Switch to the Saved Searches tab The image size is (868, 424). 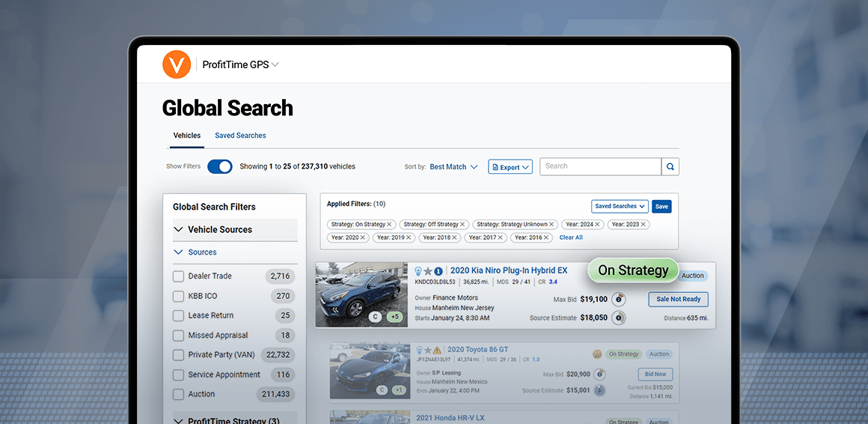click(x=240, y=136)
